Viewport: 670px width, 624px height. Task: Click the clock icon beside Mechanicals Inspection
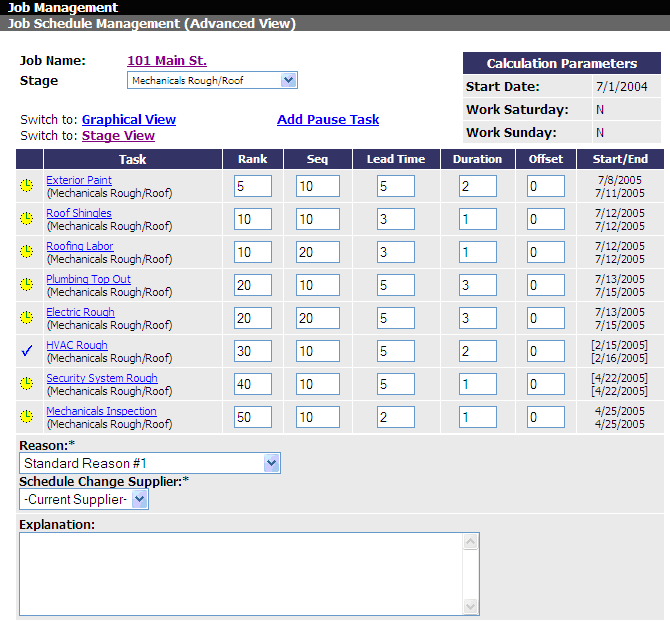26,417
